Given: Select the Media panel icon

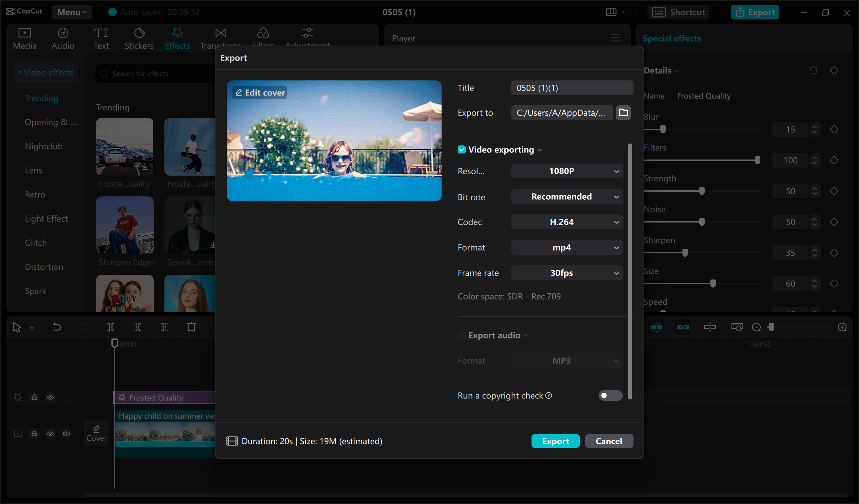Looking at the screenshot, I should click(24, 38).
